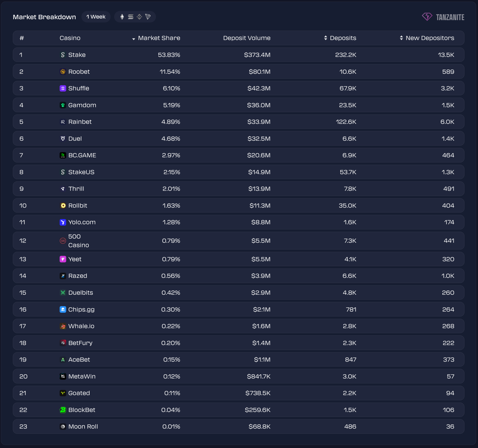Click the Tron chain filter icon
The height and width of the screenshot is (448, 478).
[148, 17]
